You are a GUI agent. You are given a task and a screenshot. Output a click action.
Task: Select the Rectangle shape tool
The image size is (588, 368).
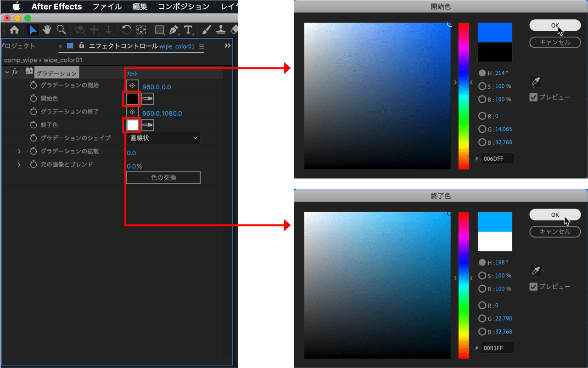[159, 30]
